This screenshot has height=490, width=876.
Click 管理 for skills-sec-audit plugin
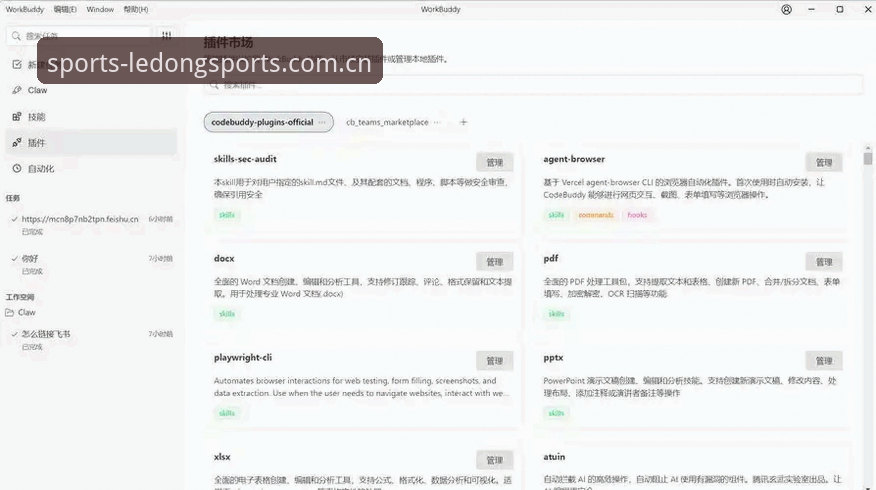494,163
